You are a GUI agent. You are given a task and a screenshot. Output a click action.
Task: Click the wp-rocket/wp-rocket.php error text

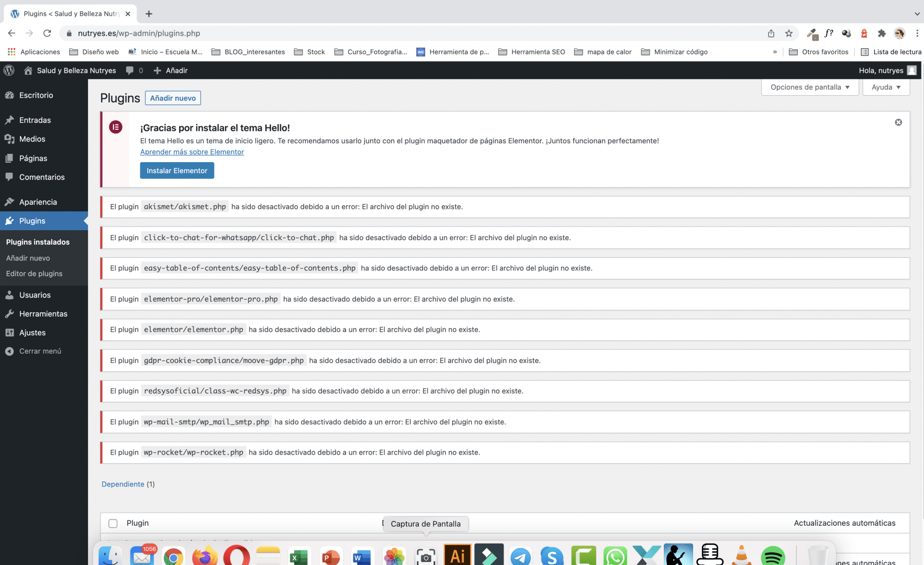pyautogui.click(x=194, y=453)
